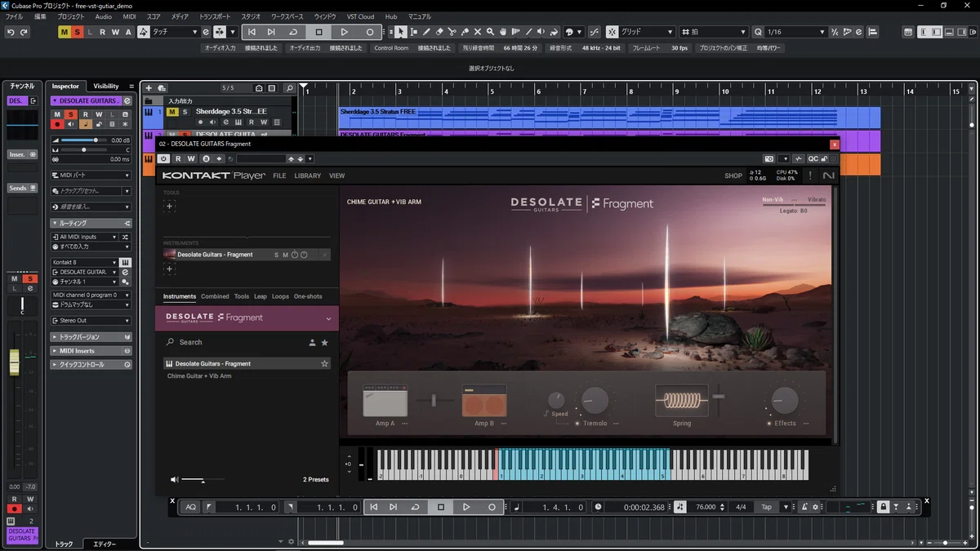Activate global Solo state button S
Viewport: 980px width, 551px height.
click(78, 32)
